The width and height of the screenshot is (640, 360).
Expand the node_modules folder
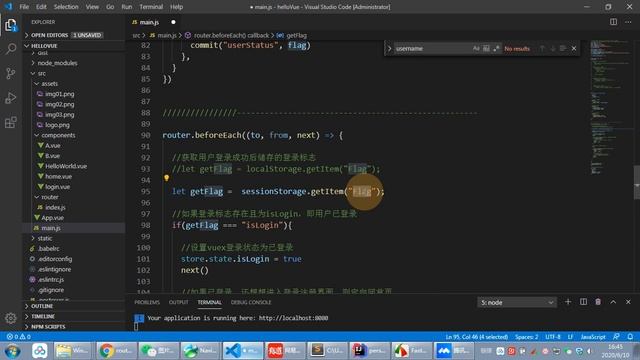point(57,63)
